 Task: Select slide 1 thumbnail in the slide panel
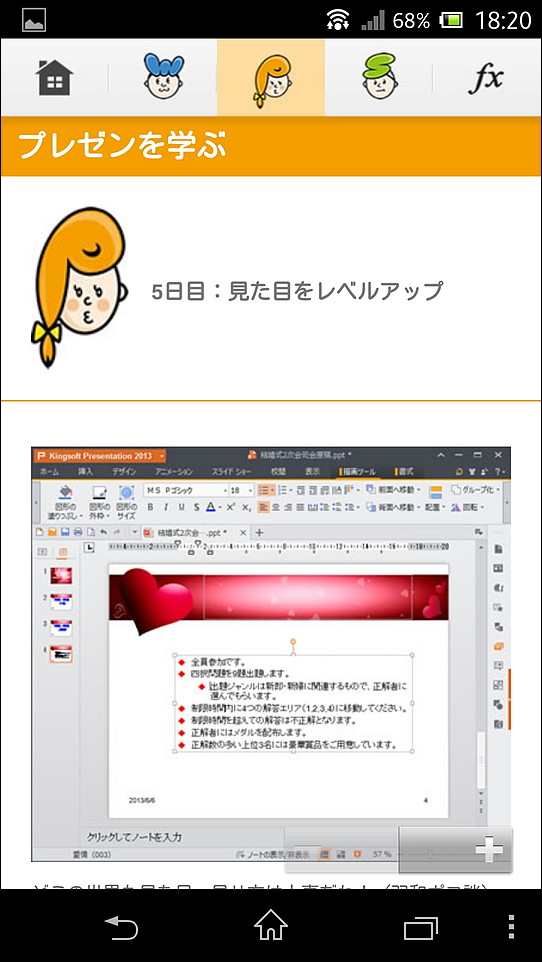pos(61,575)
